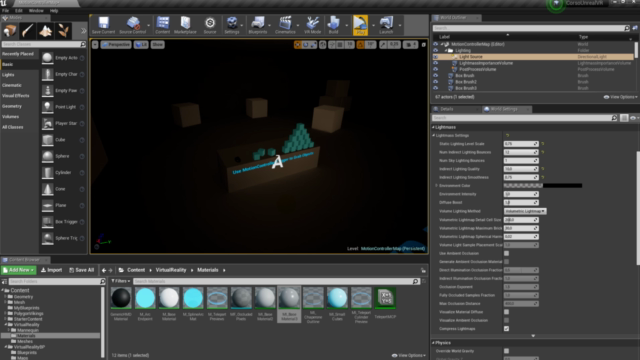Toggle Override World Gravity checkbox
Screen dimensions: 640x360
point(507,351)
